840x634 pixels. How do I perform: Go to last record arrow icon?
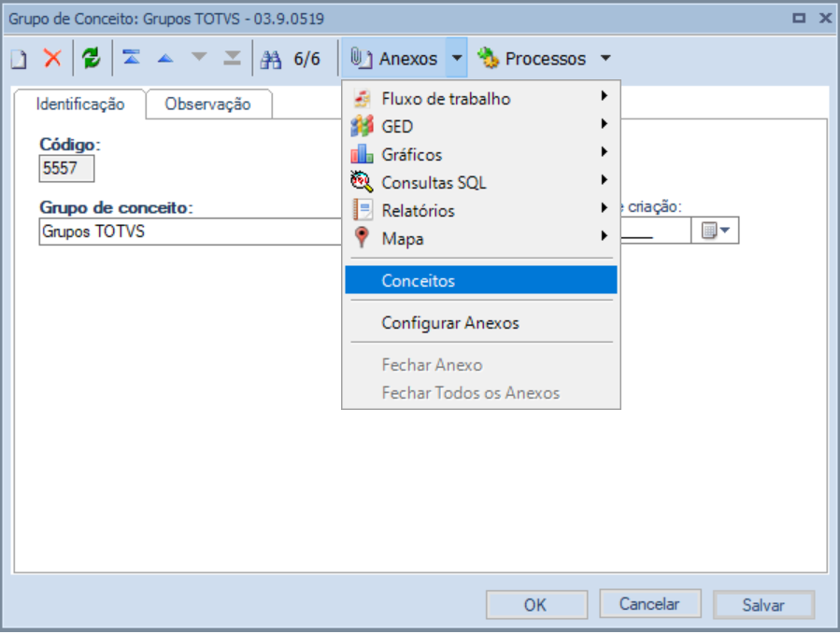[232, 57]
